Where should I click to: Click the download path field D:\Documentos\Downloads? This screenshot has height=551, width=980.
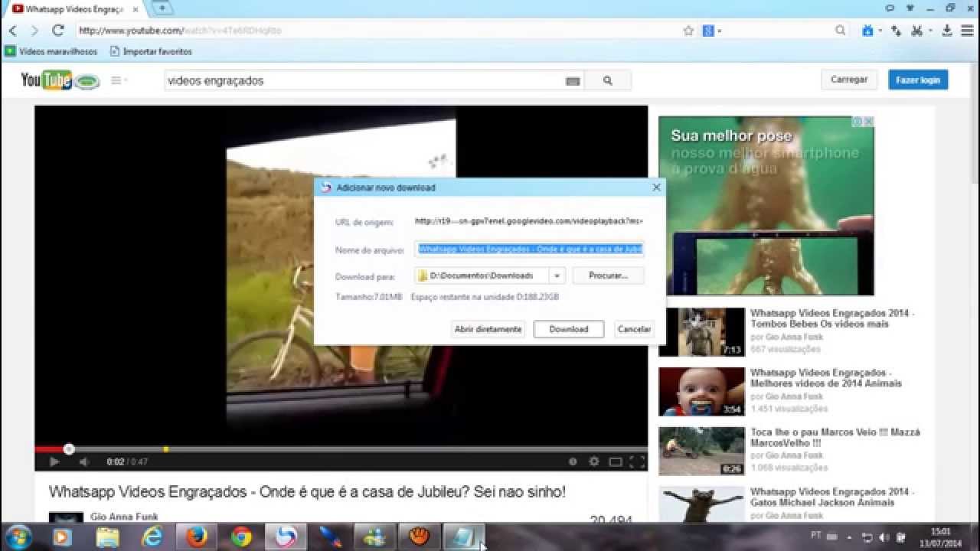[482, 275]
